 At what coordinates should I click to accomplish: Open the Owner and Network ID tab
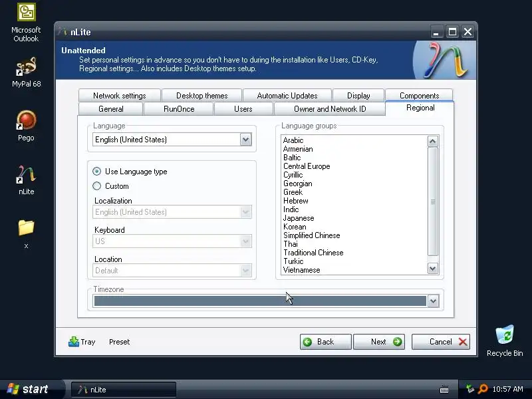pos(330,109)
